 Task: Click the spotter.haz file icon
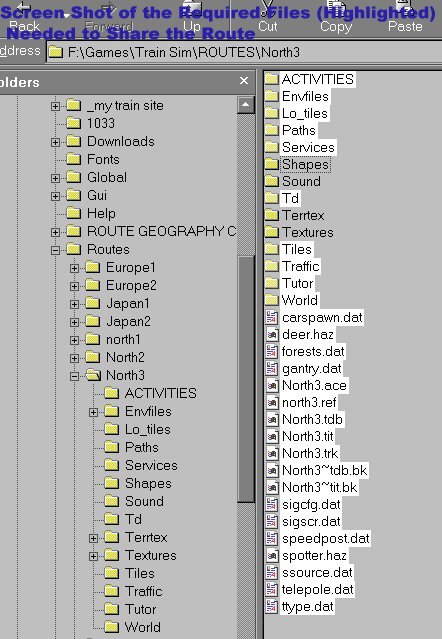pyautogui.click(x=272, y=555)
